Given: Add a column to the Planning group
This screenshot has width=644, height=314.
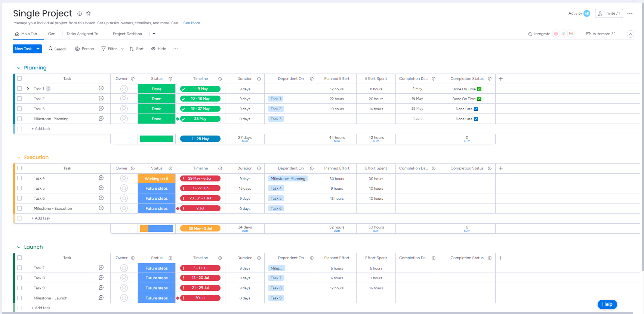Looking at the screenshot, I should click(x=501, y=79).
